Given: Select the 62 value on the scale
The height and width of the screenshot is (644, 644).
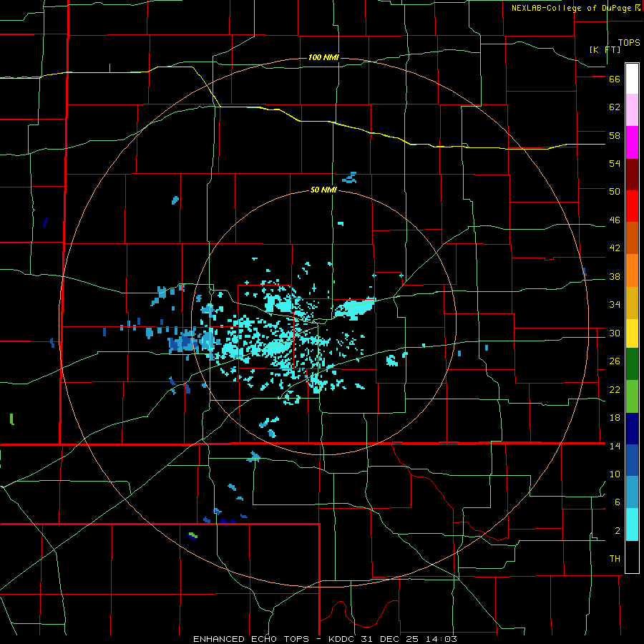Looking at the screenshot, I should [615, 107].
